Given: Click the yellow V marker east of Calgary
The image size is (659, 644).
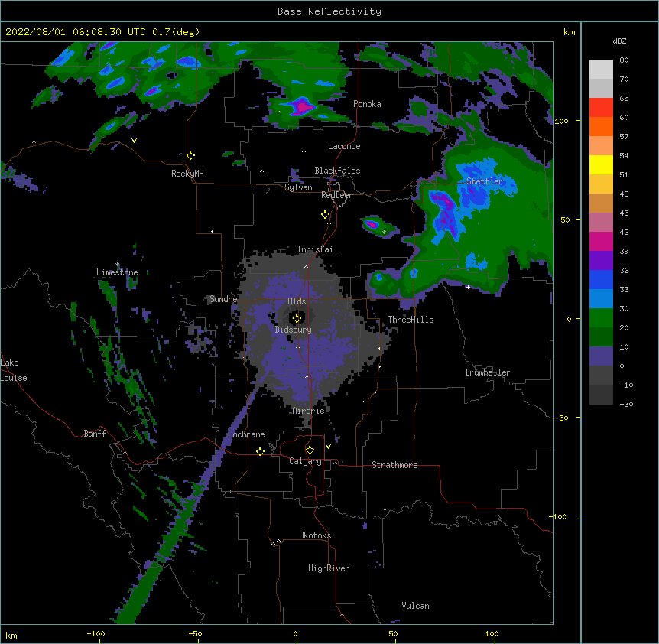Looking at the screenshot, I should [328, 447].
